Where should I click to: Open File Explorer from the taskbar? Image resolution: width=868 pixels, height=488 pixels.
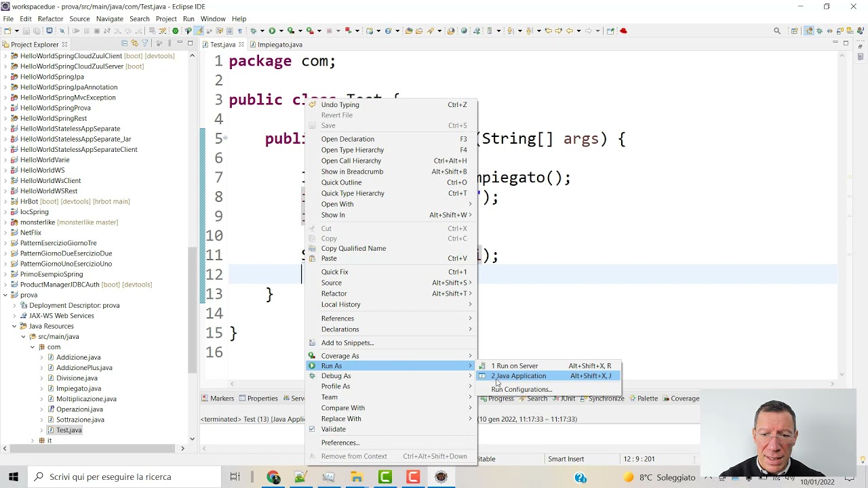coord(357,477)
